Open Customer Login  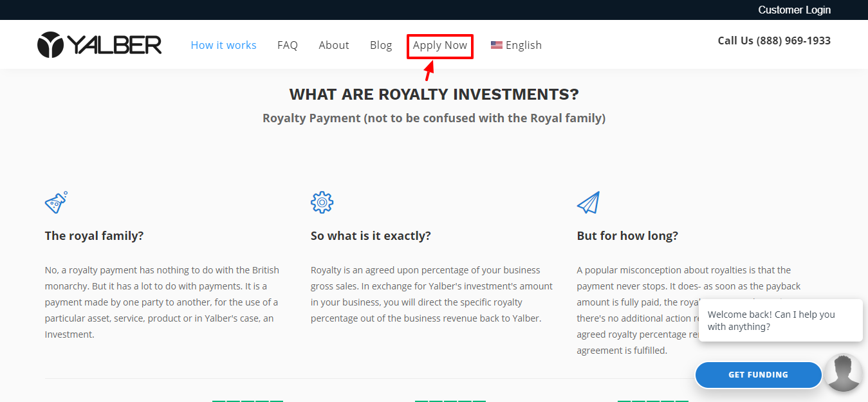pos(794,10)
